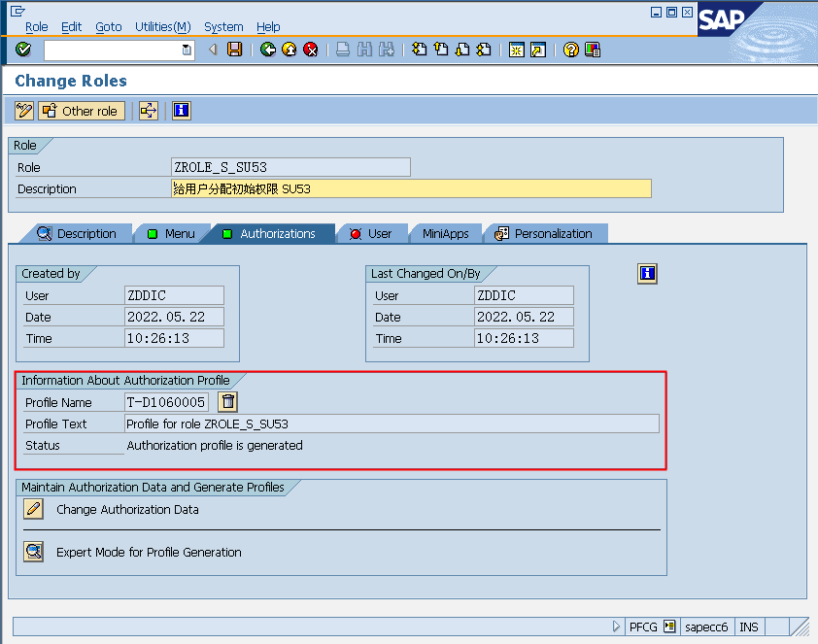Image resolution: width=818 pixels, height=644 pixels.
Task: Click the Last Changed User field ZDDIC
Action: coord(524,295)
